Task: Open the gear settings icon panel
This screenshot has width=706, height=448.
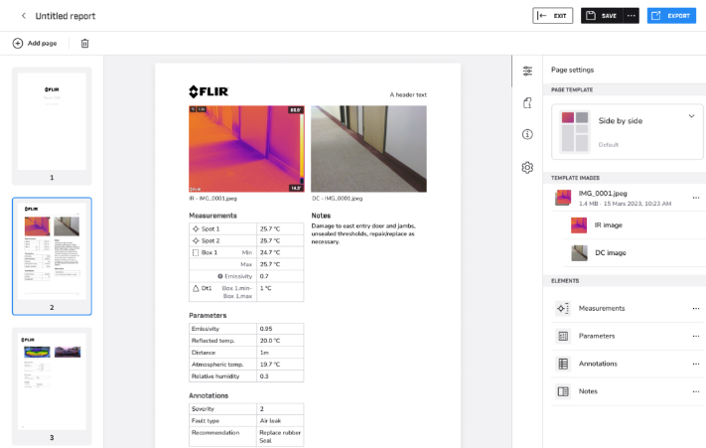Action: [x=527, y=167]
